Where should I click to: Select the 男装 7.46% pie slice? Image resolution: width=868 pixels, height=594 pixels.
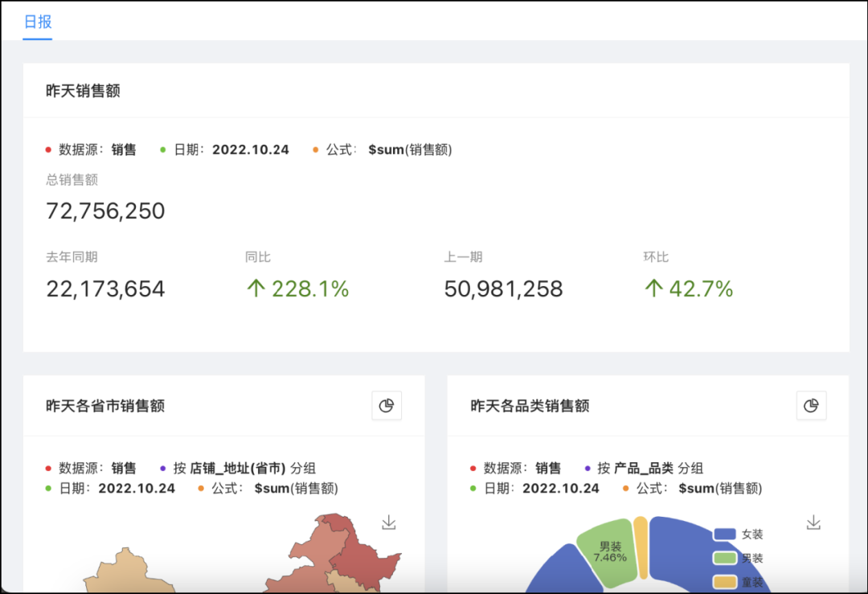point(609,552)
